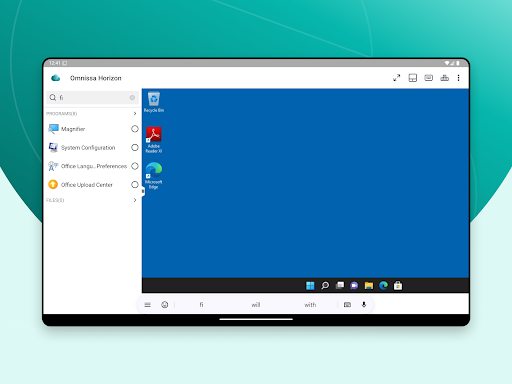This screenshot has width=512, height=384.
Task: Open Office Language Preferences program entry
Action: 88,166
